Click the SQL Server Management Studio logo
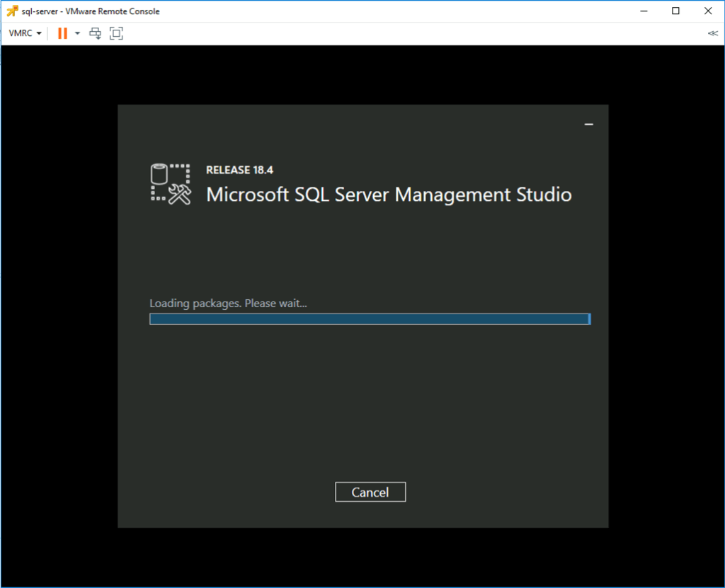The image size is (725, 588). pyautogui.click(x=171, y=185)
